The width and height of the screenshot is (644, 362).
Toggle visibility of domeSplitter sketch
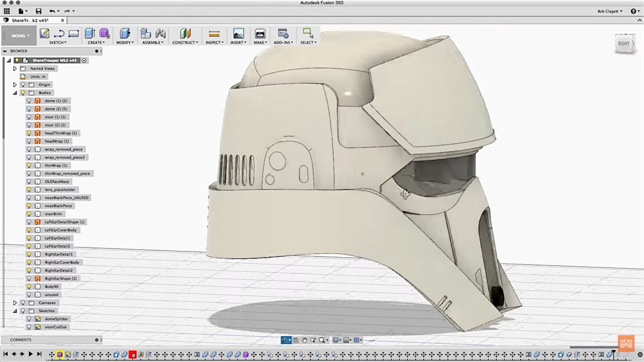(29, 319)
